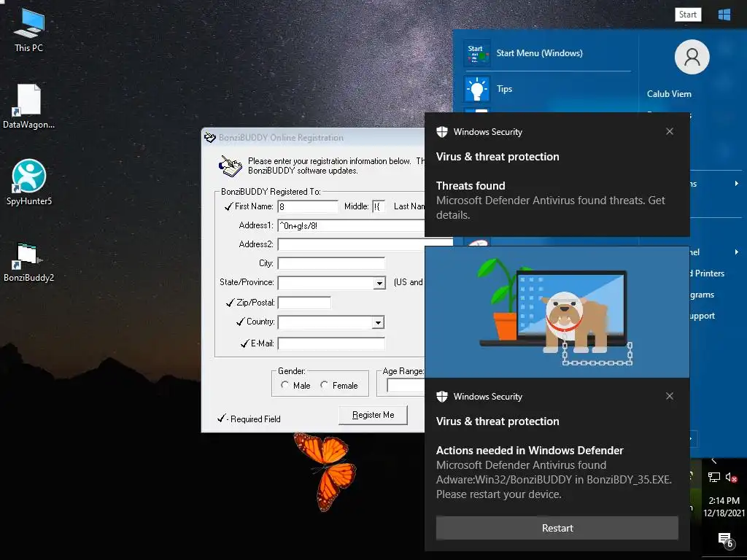747x560 pixels.
Task: Open the 'upport' start menu entry
Action: click(703, 316)
